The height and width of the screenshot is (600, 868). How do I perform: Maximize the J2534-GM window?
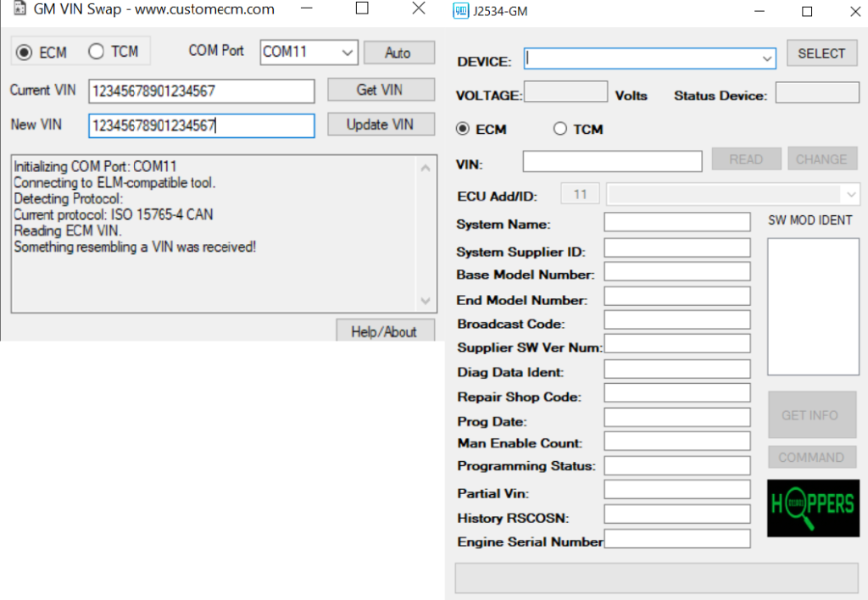(x=807, y=12)
